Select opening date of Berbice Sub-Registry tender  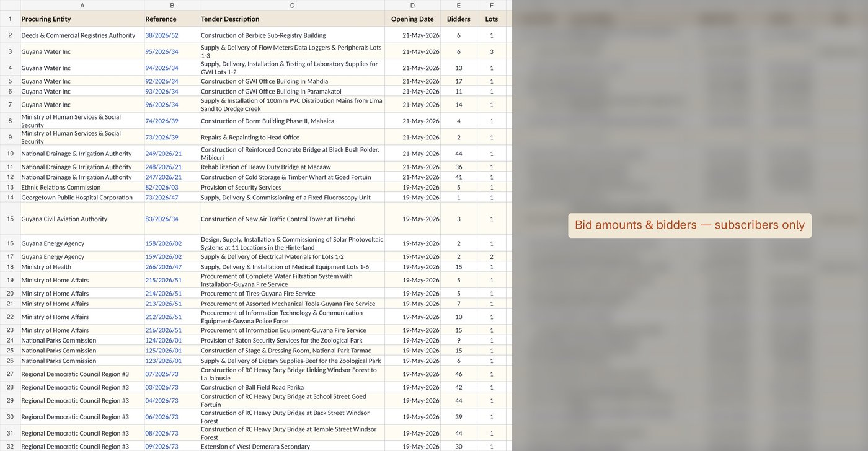(x=412, y=35)
